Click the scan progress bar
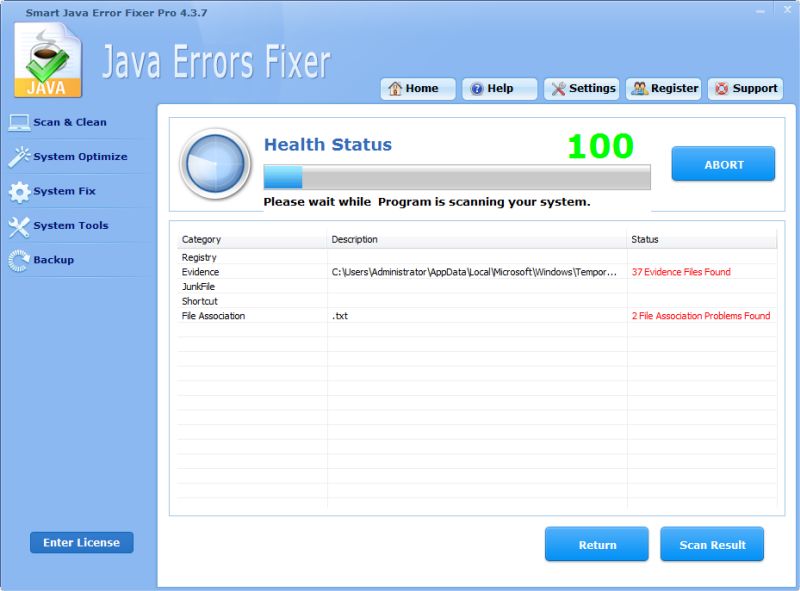800x591 pixels. click(x=456, y=178)
